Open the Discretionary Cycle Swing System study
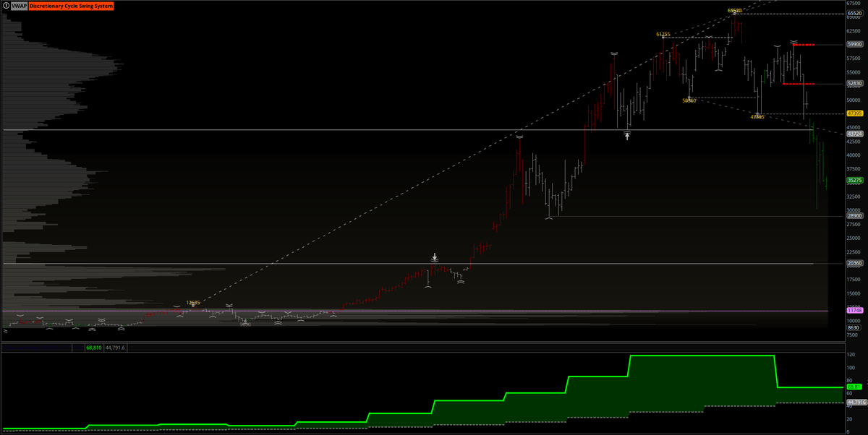Image resolution: width=868 pixels, height=435 pixels. click(71, 5)
